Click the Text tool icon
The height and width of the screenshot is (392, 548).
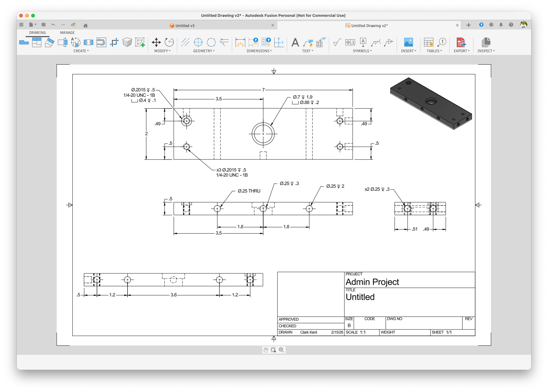(x=295, y=42)
